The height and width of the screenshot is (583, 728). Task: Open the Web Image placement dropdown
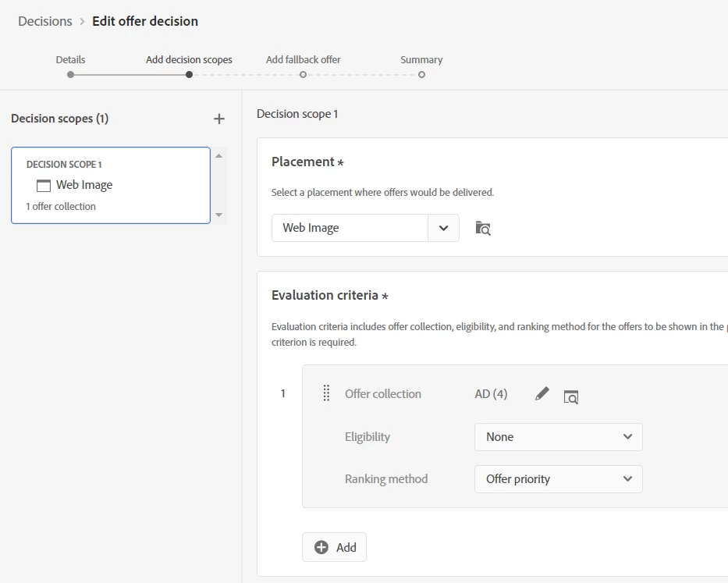coord(443,228)
